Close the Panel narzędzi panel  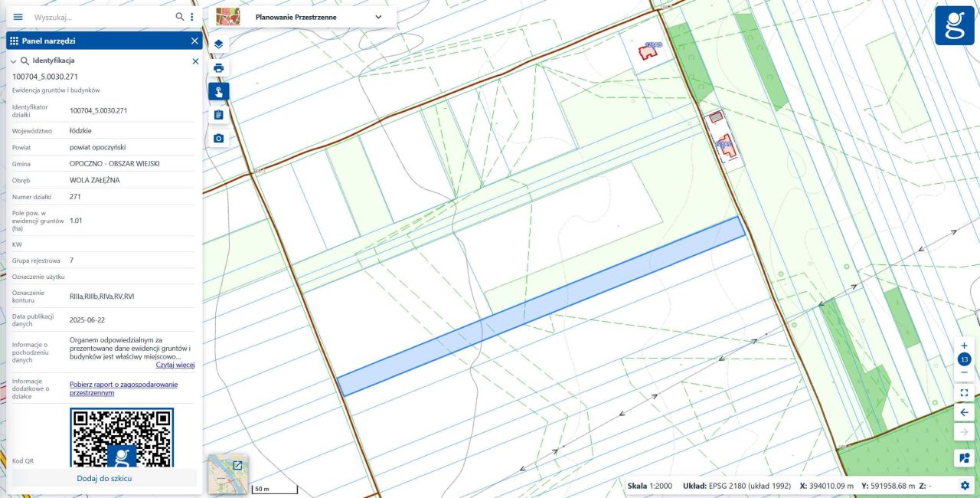[x=194, y=41]
